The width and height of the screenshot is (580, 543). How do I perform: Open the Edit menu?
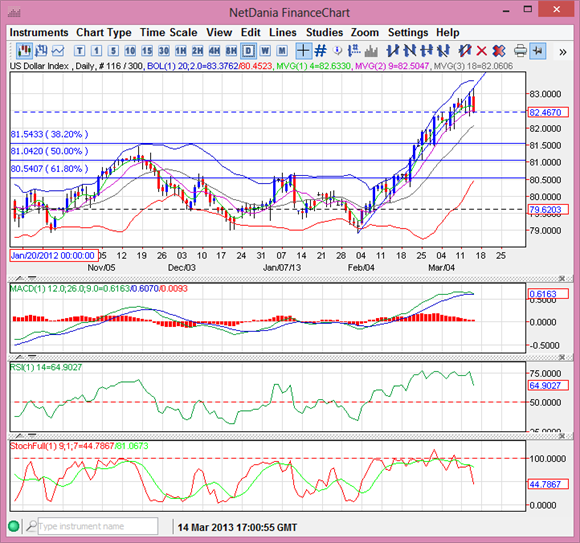pos(251,33)
